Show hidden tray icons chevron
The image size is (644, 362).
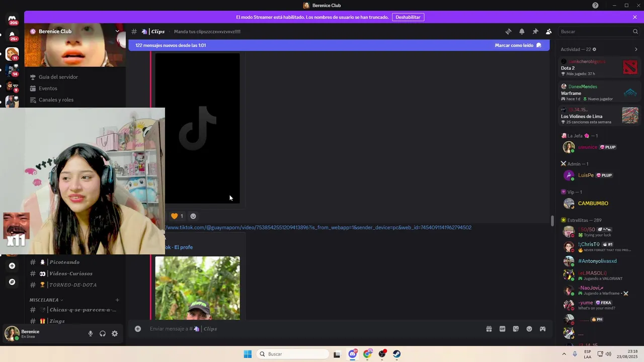click(x=564, y=354)
